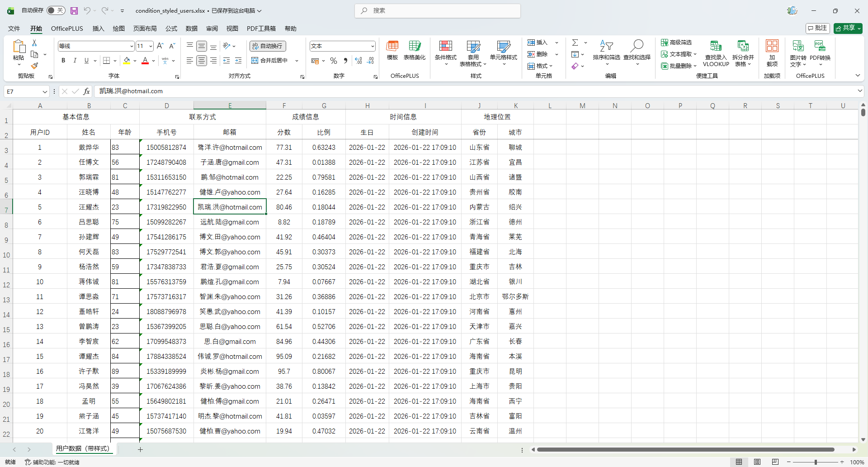Toggle the 自动保存 AutoSave switch
Screen dimensions: 868x467
coord(56,10)
